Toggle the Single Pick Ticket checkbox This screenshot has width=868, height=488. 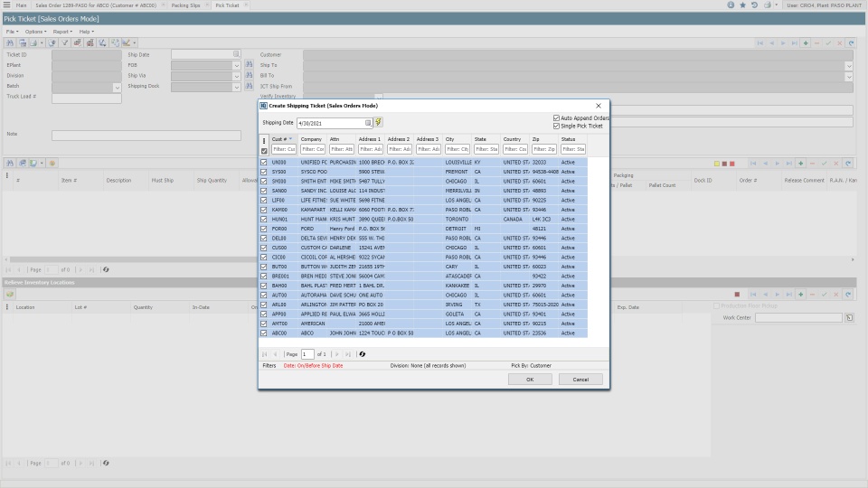click(556, 126)
